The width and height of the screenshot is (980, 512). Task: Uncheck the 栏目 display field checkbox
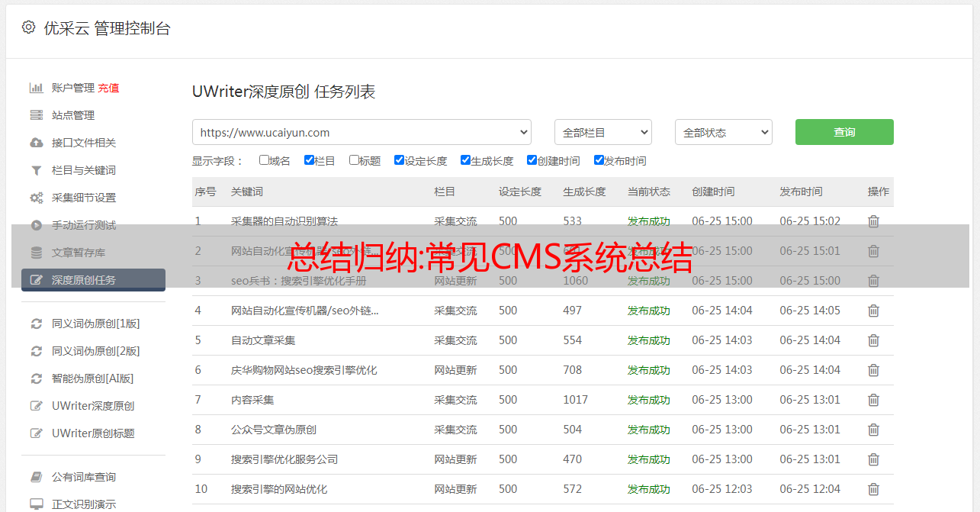point(309,160)
